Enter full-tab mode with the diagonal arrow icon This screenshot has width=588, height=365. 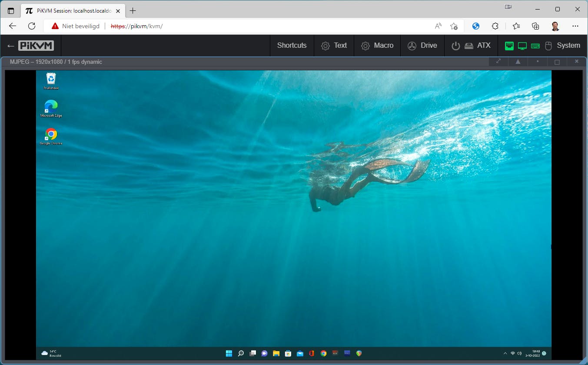tap(498, 62)
